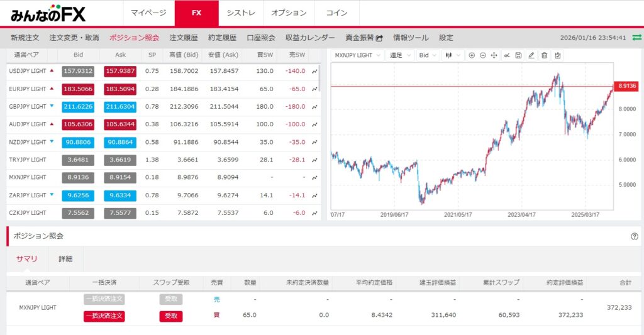Click the red 受取 swap button
Viewport: 644px width, 335px height.
[x=170, y=316]
